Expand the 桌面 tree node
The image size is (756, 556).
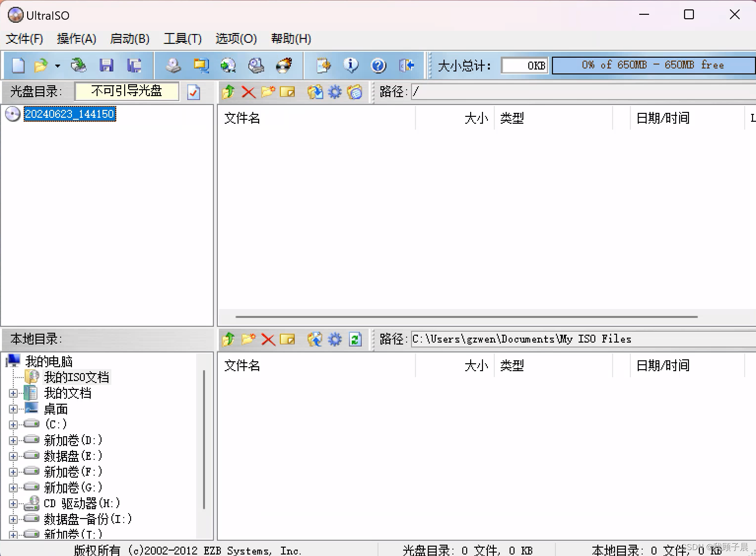(x=13, y=409)
